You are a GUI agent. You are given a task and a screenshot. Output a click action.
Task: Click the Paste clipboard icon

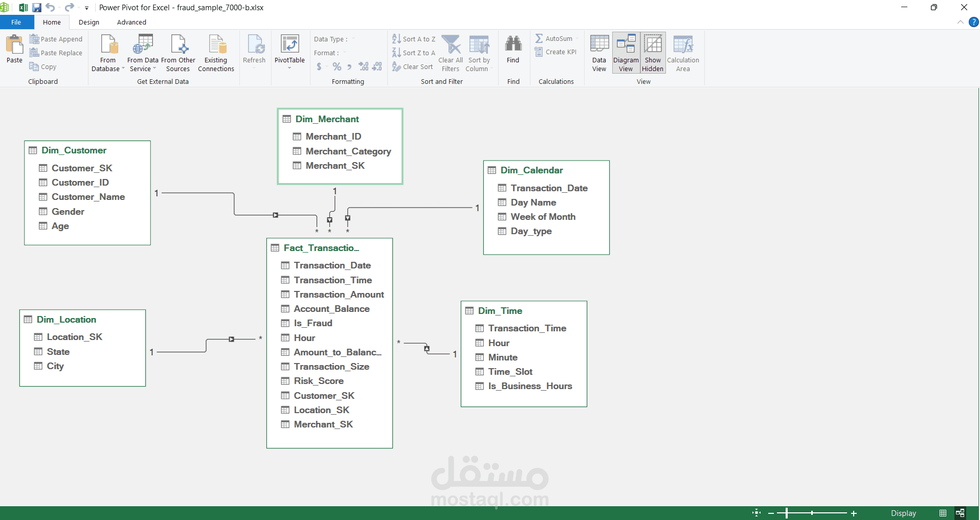(14, 45)
